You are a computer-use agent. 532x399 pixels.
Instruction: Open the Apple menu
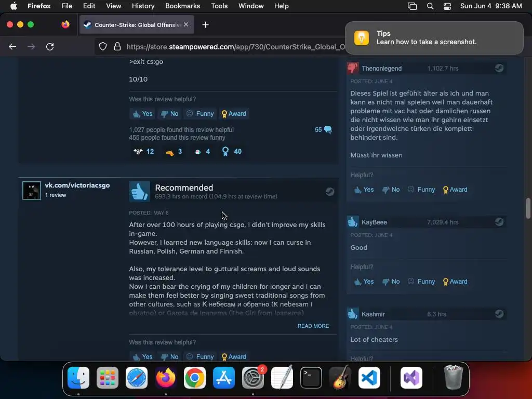click(x=14, y=6)
